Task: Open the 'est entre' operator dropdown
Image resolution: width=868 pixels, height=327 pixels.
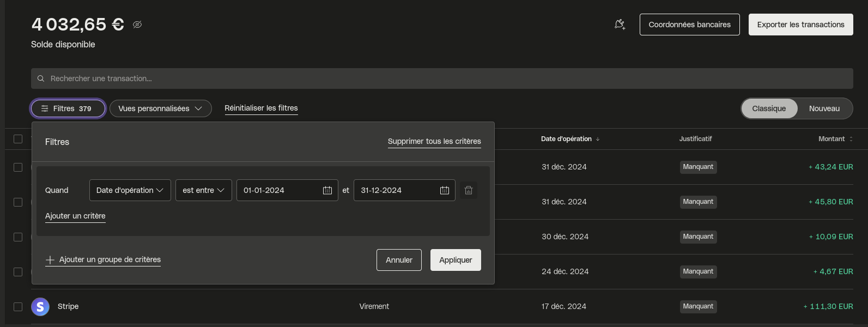Action: click(x=203, y=190)
